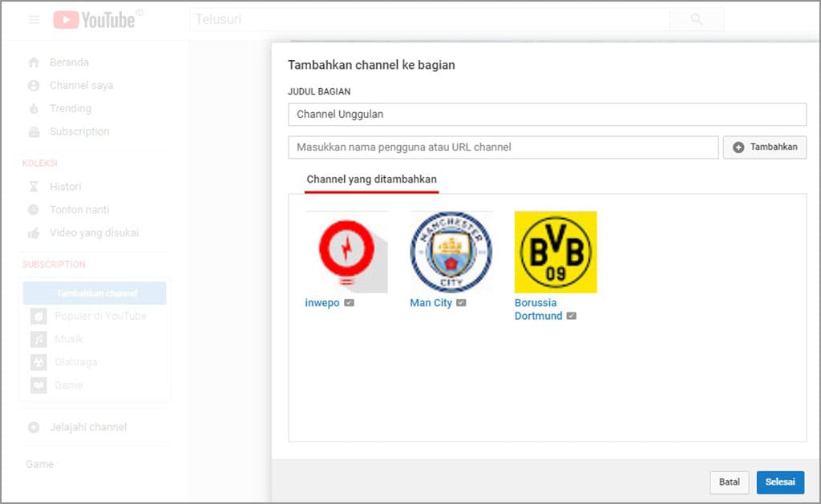
Task: Open the Borussia Dortmund channel link
Action: point(538,309)
